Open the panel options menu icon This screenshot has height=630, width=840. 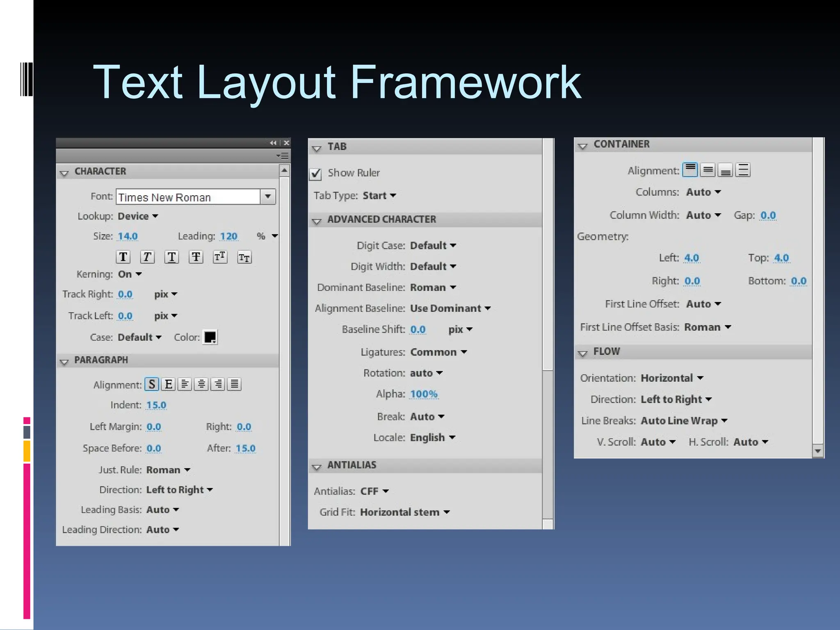(x=283, y=156)
